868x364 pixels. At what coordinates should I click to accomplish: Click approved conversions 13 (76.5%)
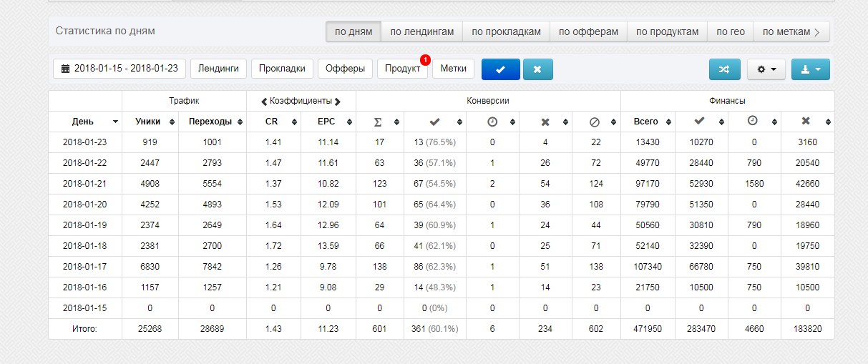pyautogui.click(x=435, y=142)
